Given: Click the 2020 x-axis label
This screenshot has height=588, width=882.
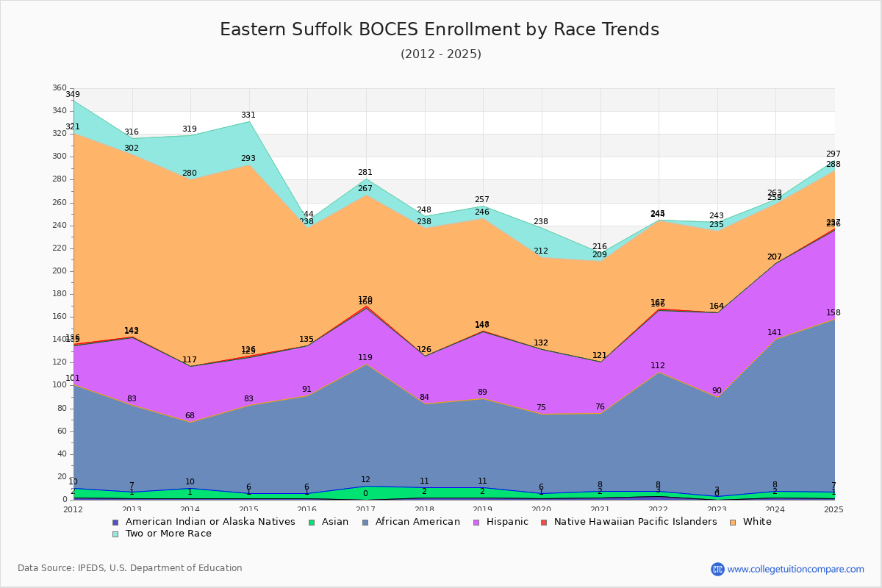Looking at the screenshot, I should pyautogui.click(x=541, y=509).
